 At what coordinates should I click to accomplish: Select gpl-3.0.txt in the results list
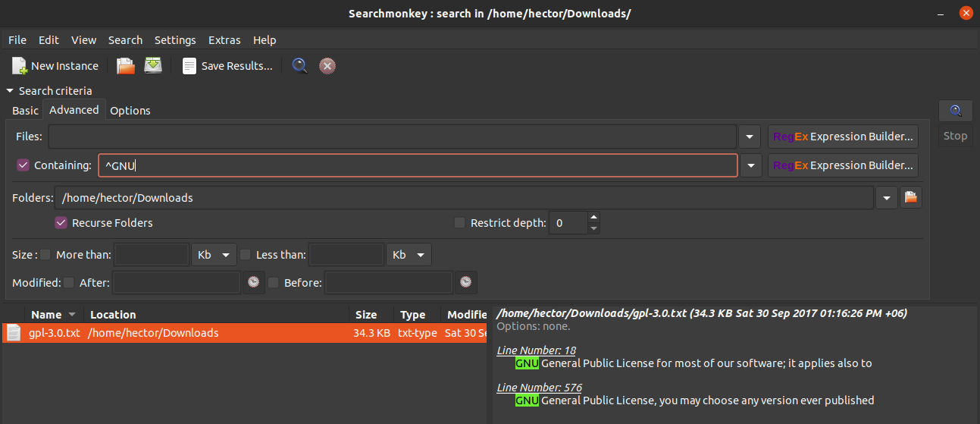point(55,333)
